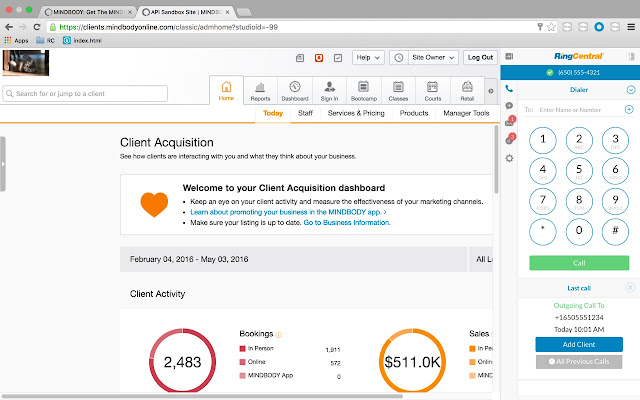Image resolution: width=640 pixels, height=400 pixels.
Task: Focus the client search field
Action: (x=85, y=93)
